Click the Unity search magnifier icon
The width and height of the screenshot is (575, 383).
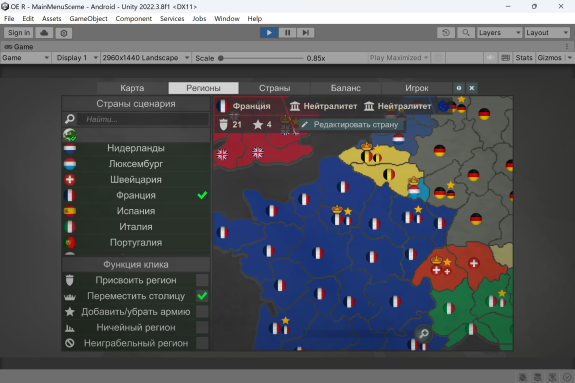pos(466,33)
